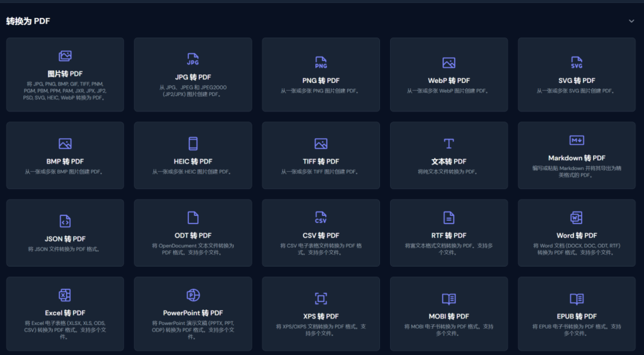The image size is (644, 355).
Task: Launch the EPUB 转 PDF title
Action: 577,316
